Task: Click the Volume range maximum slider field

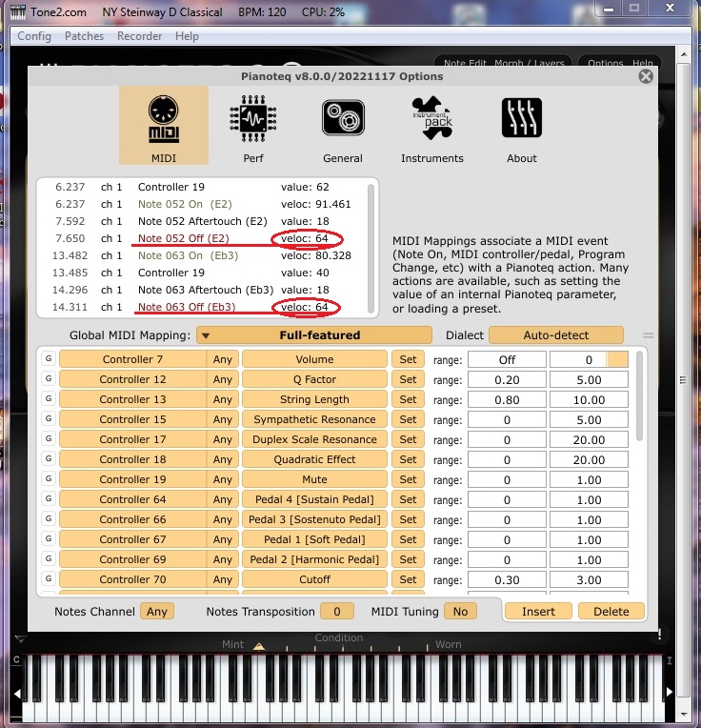Action: [x=589, y=359]
